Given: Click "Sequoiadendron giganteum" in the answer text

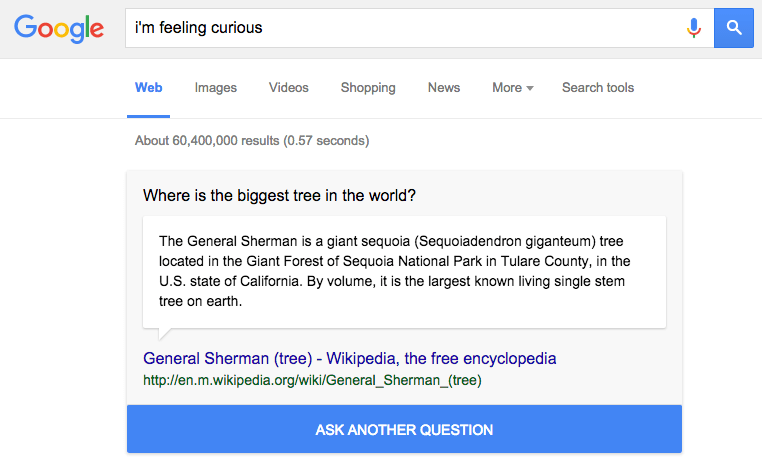Looking at the screenshot, I should pyautogui.click(x=505, y=242).
